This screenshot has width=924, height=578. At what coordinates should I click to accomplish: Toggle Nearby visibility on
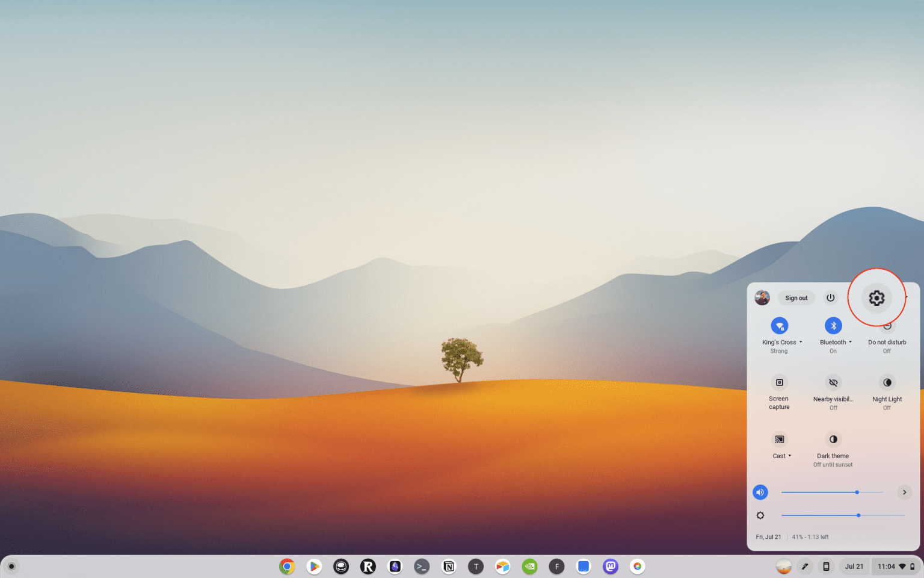[833, 383]
